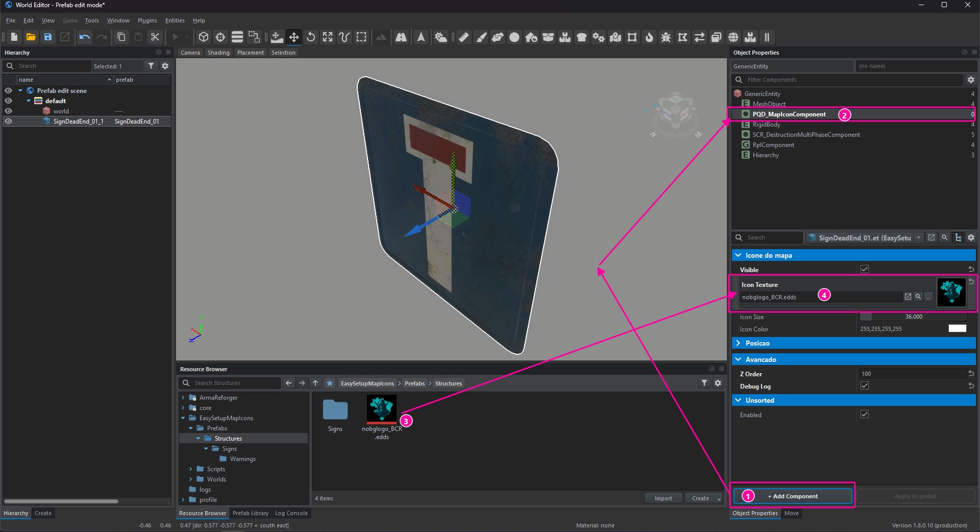Screen dimensions: 980x532
Task: Toggle visibility of default layer
Action: coord(8,101)
